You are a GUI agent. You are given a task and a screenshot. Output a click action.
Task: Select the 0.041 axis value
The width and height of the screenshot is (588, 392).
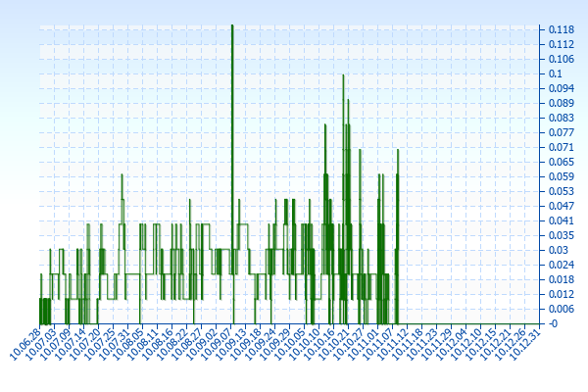coord(562,220)
